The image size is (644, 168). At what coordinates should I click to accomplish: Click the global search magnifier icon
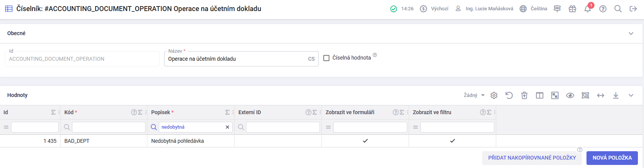pos(618,9)
